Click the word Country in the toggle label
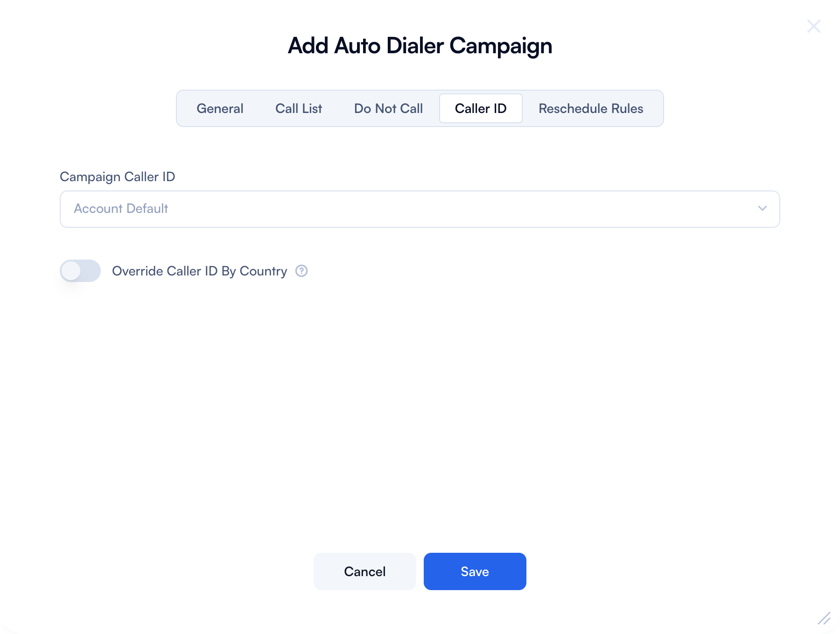The height and width of the screenshot is (634, 840). tap(263, 271)
